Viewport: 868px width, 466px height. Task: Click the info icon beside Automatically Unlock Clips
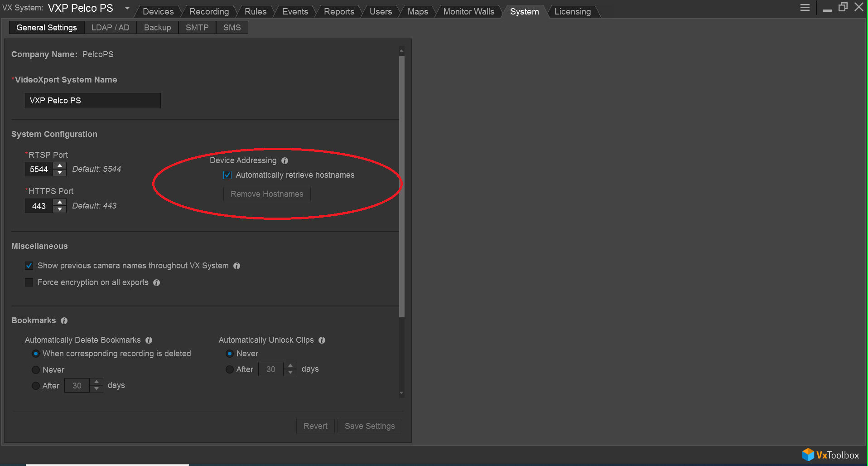322,340
